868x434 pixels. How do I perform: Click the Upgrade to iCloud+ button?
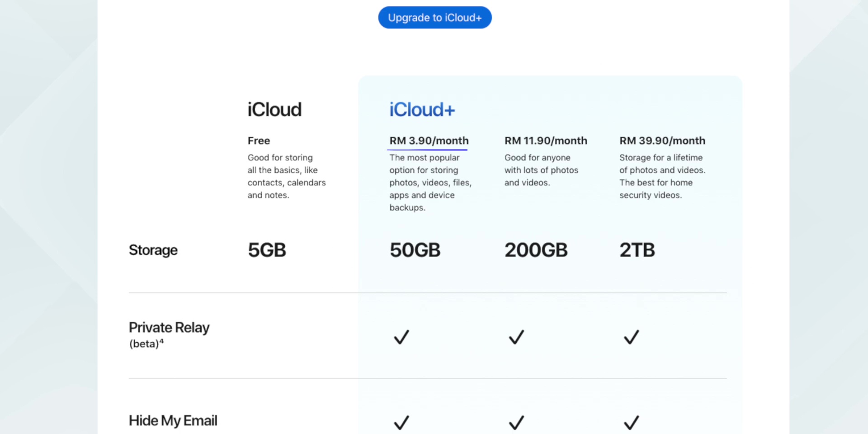[x=434, y=18]
